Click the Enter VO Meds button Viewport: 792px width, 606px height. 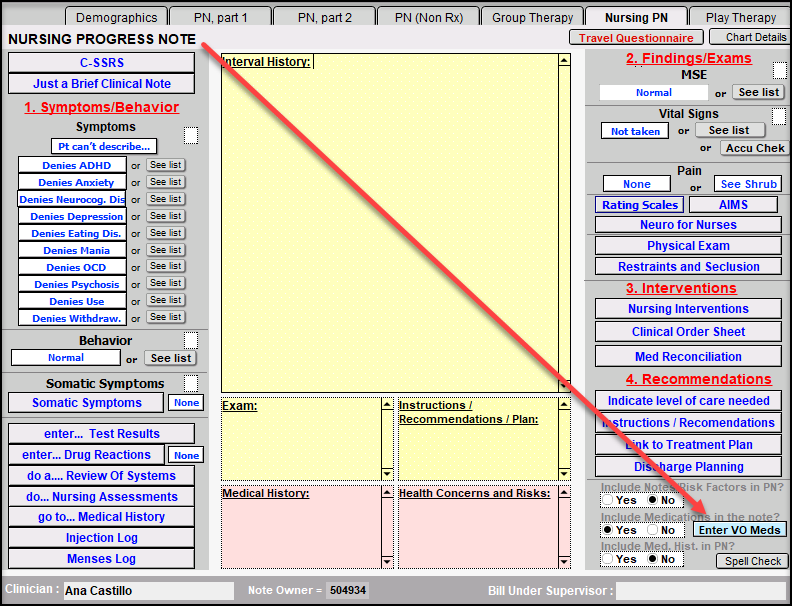[740, 530]
